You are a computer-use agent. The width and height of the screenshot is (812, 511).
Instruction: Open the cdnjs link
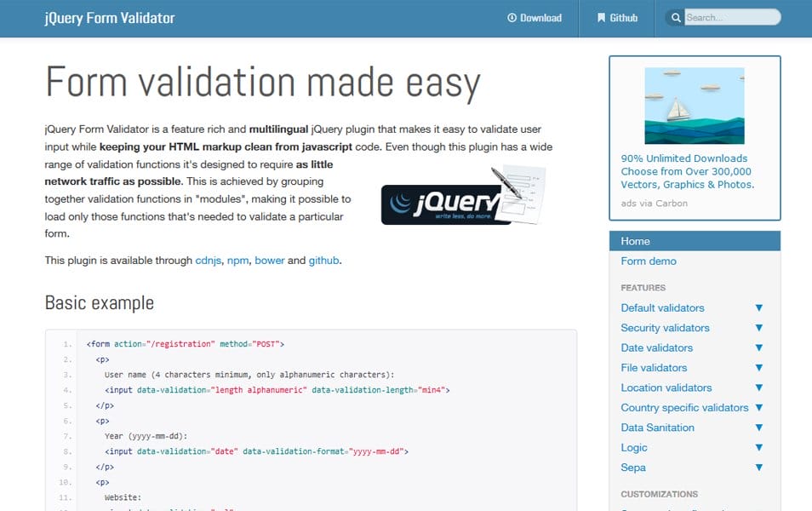tap(207, 261)
